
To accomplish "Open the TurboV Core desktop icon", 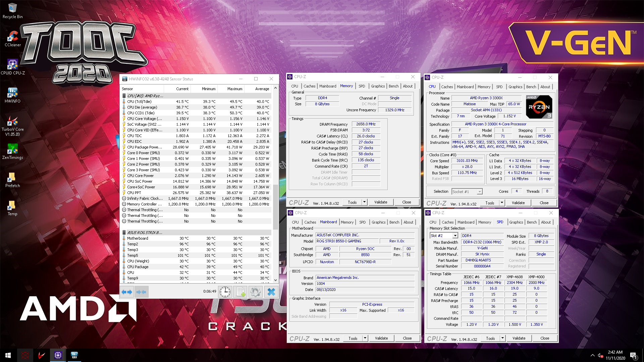I will [12, 126].
